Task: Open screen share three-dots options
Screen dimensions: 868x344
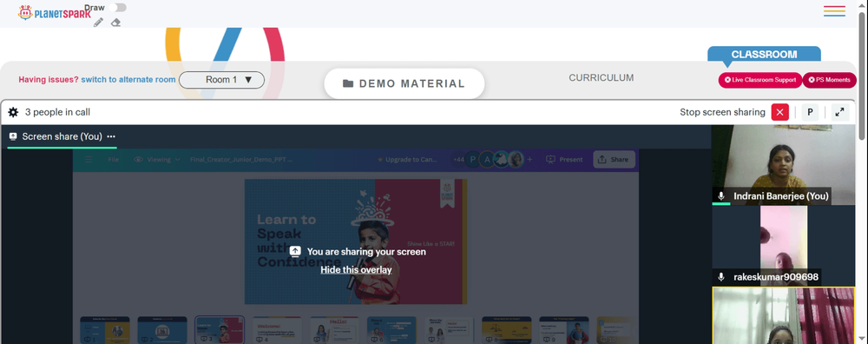Action: (x=111, y=136)
